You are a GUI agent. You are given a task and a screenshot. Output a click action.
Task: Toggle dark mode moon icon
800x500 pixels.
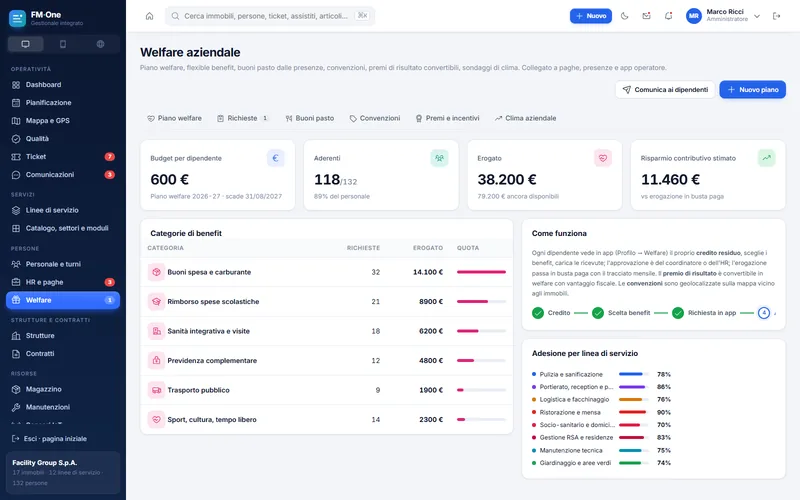tap(624, 16)
